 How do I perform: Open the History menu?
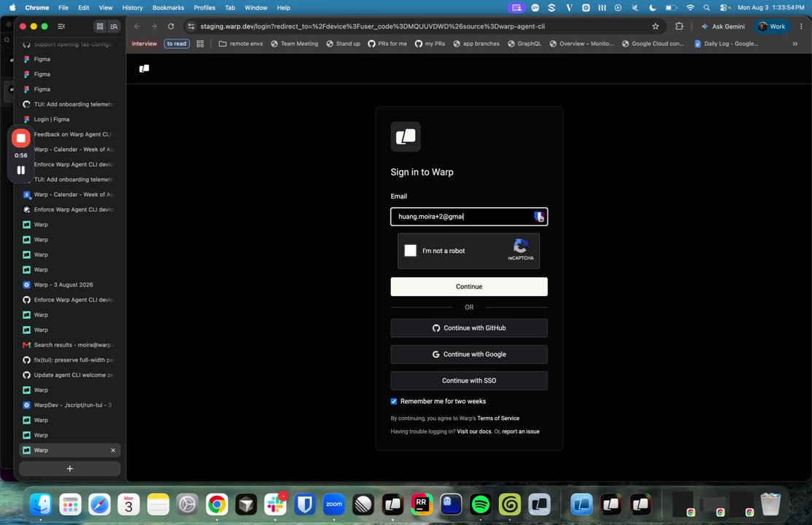tap(132, 8)
